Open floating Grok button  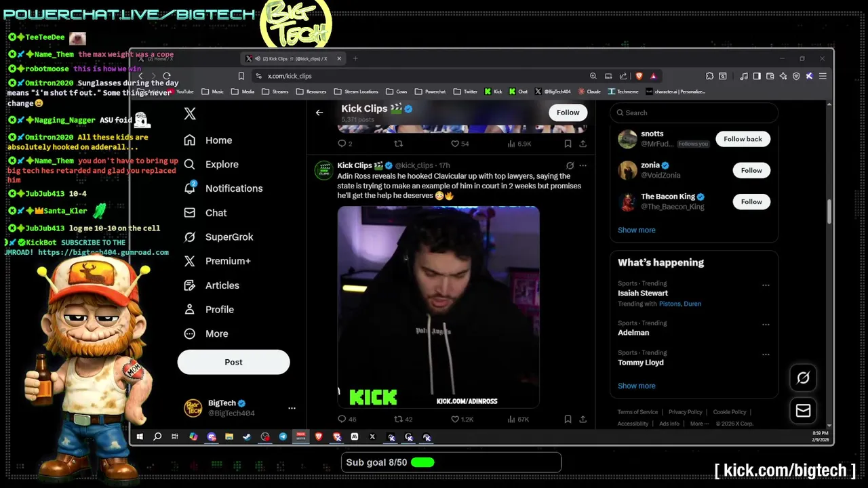[803, 378]
